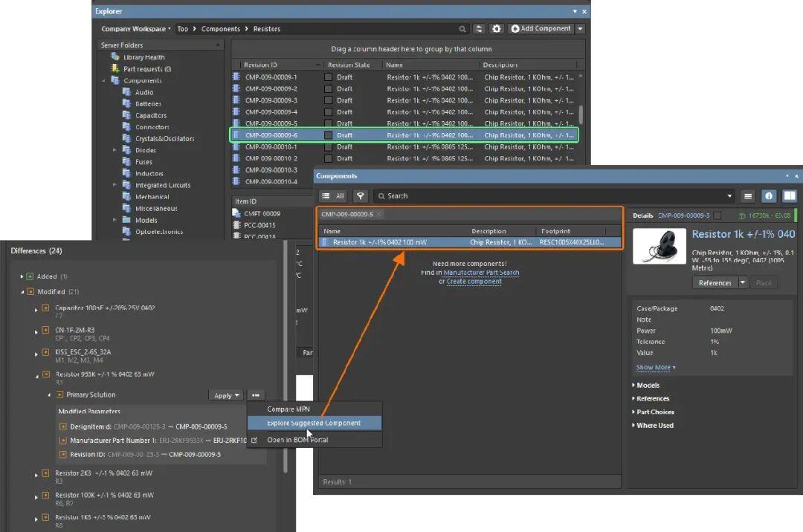The height and width of the screenshot is (532, 803).
Task: Click the Capacitors folder icon
Action: [126, 115]
